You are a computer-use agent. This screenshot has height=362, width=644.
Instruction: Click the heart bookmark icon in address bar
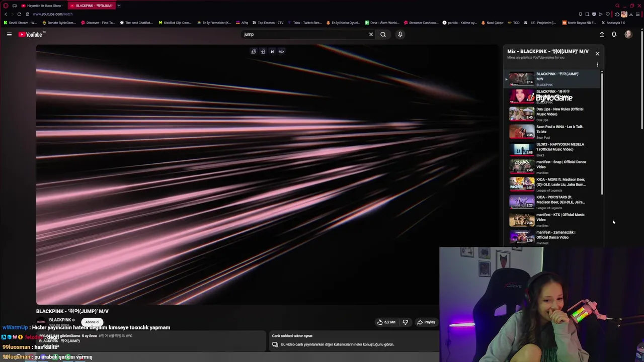[x=607, y=14]
